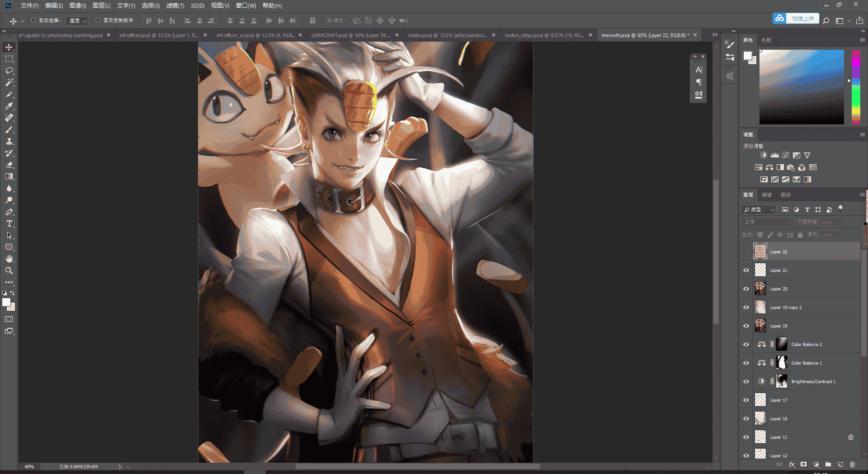Switch to the LARACRAFT.psd tab
The width and height of the screenshot is (868, 474).
click(351, 35)
